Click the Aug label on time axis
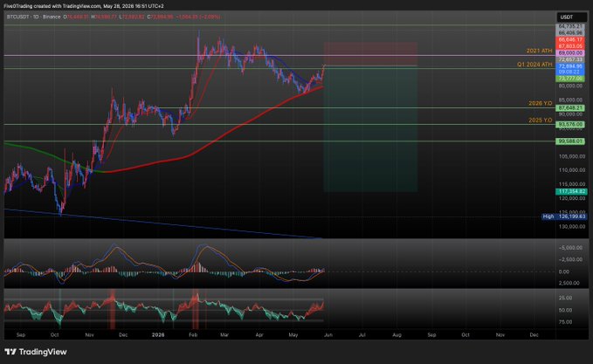593x364 pixels. [x=396, y=335]
